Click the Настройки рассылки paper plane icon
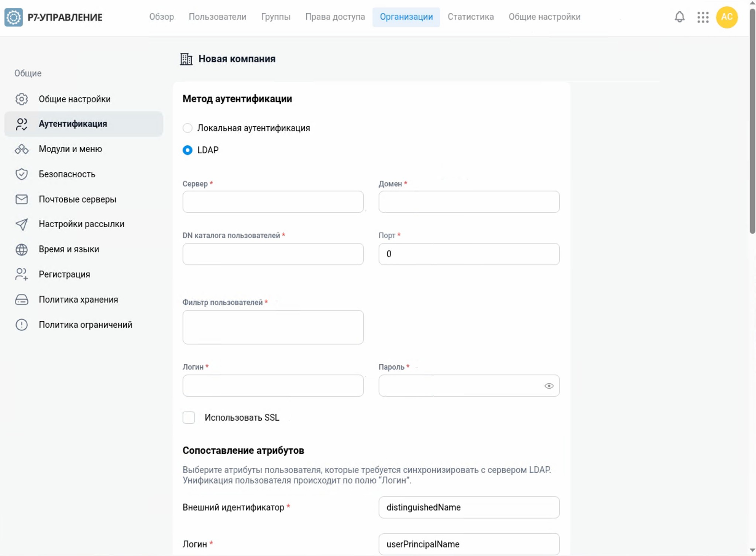Screen dimensions: 756x556 (x=21, y=224)
